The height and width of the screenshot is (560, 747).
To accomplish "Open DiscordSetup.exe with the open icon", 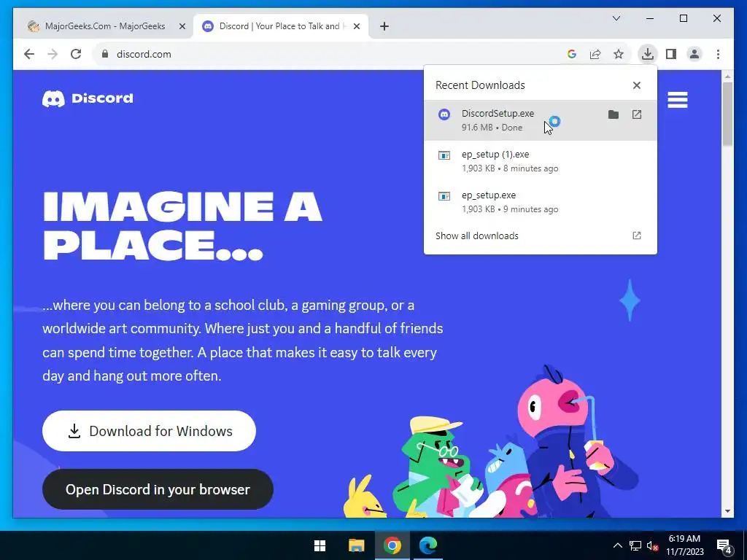I will [637, 114].
